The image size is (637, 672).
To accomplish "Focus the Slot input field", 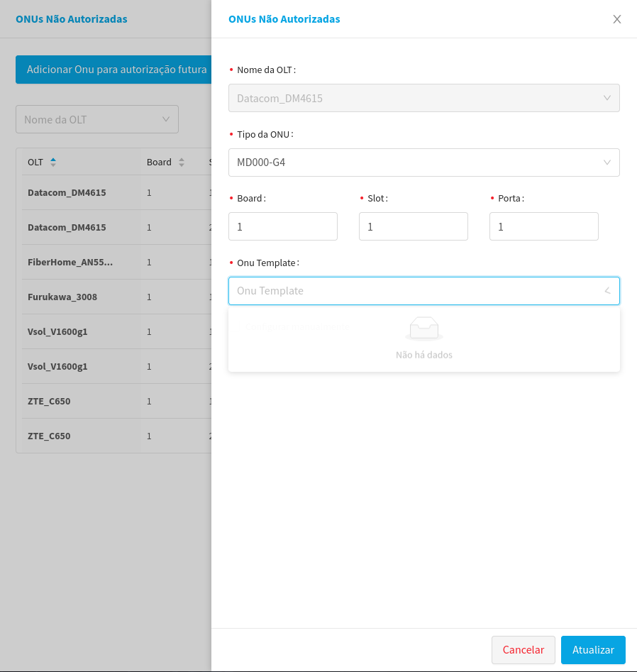I will [x=413, y=226].
